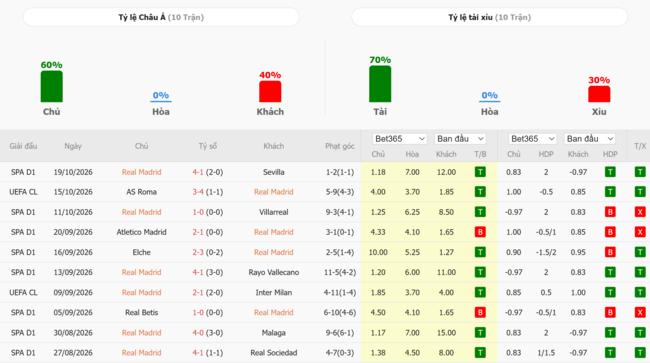The image size is (650, 363).
Task: Click the Rayo Vallecano team name
Action: pyautogui.click(x=274, y=272)
